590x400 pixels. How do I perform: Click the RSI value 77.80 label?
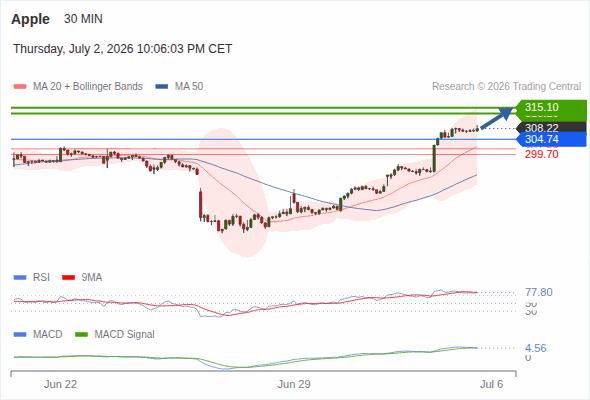pos(539,292)
